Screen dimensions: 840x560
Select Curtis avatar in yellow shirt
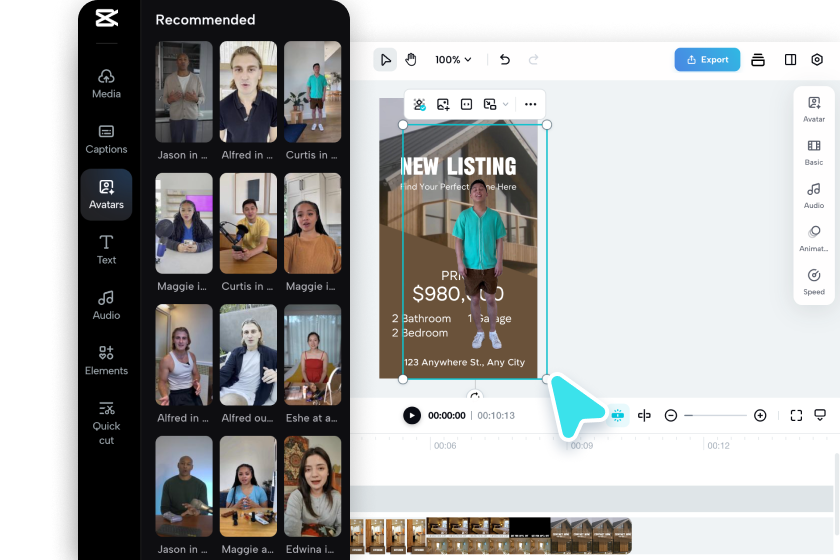(x=248, y=223)
